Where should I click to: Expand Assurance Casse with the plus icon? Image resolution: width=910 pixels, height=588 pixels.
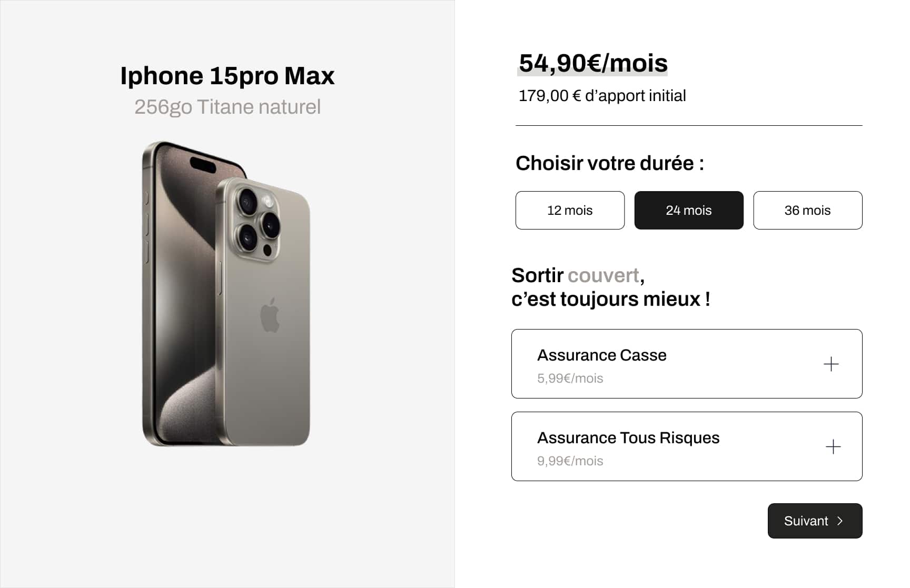click(831, 364)
